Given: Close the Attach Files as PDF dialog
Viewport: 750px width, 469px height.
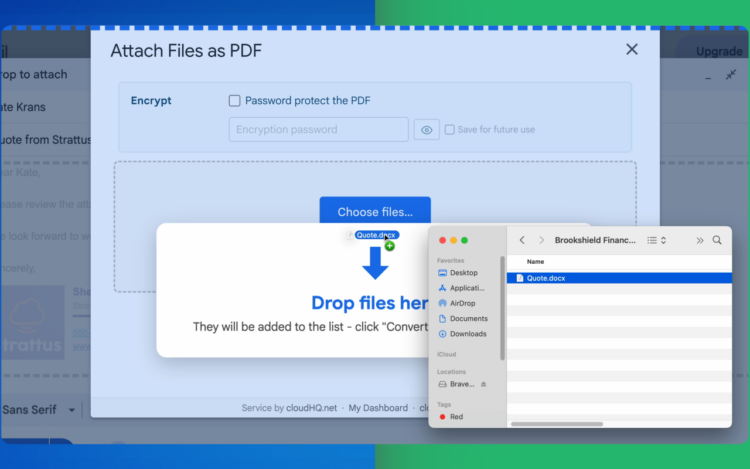Looking at the screenshot, I should (632, 49).
